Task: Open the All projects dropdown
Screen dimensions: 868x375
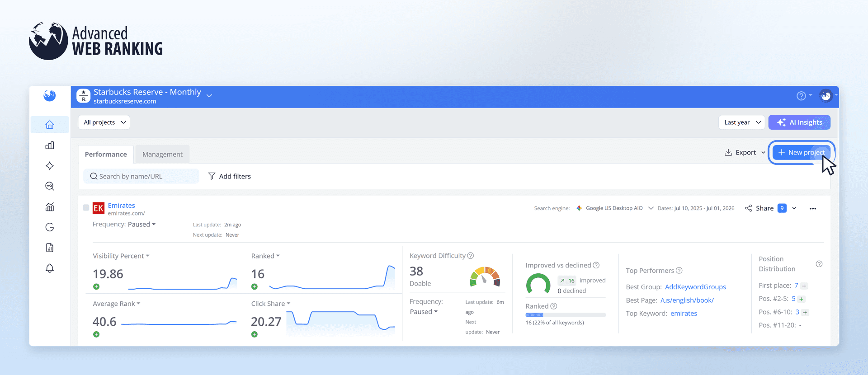Action: point(104,122)
